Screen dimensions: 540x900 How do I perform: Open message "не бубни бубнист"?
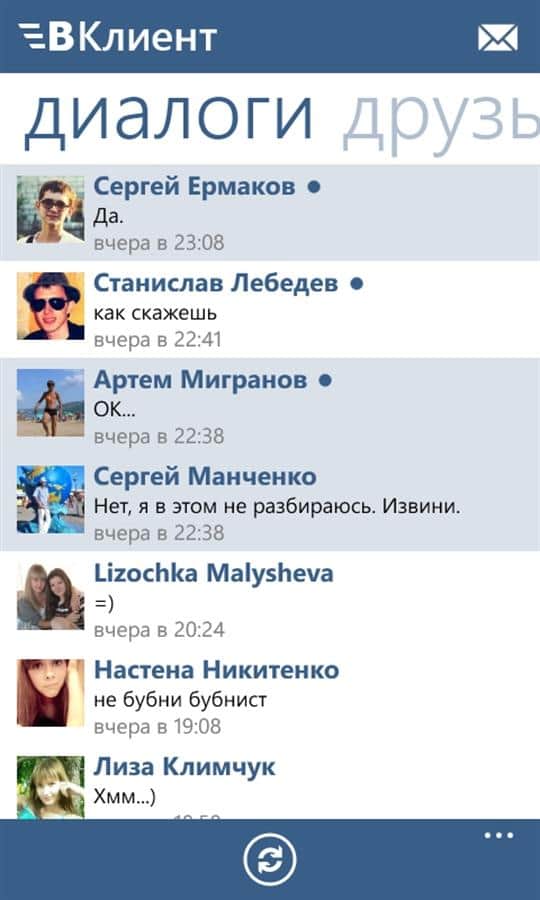180,700
